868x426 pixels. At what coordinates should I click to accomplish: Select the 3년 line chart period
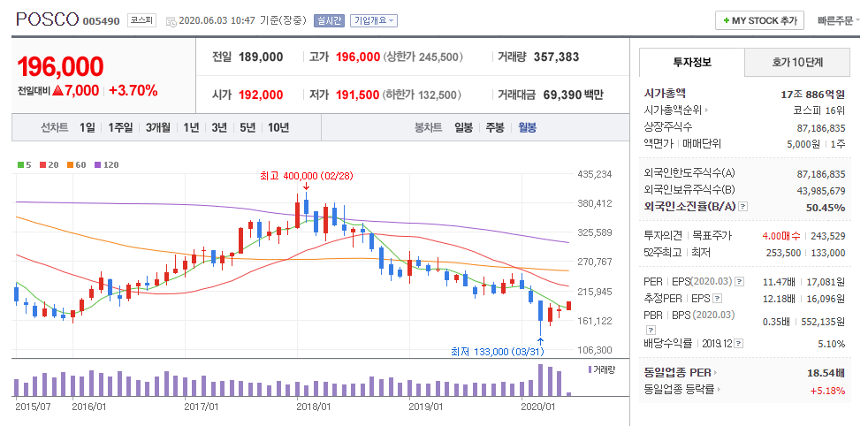tap(219, 128)
